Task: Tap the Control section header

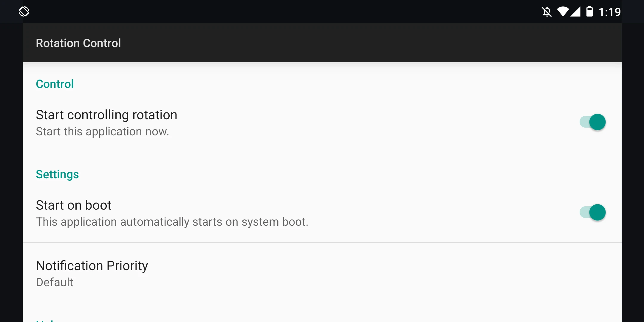Action: (x=55, y=84)
